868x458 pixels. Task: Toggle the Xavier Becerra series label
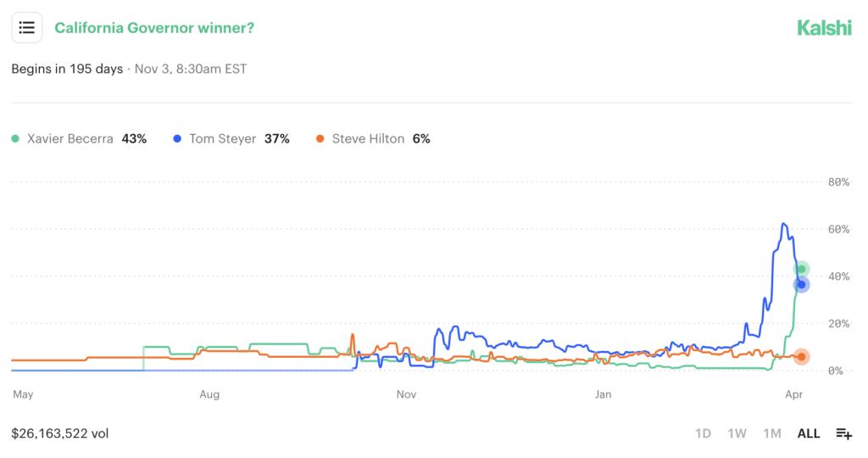click(70, 138)
